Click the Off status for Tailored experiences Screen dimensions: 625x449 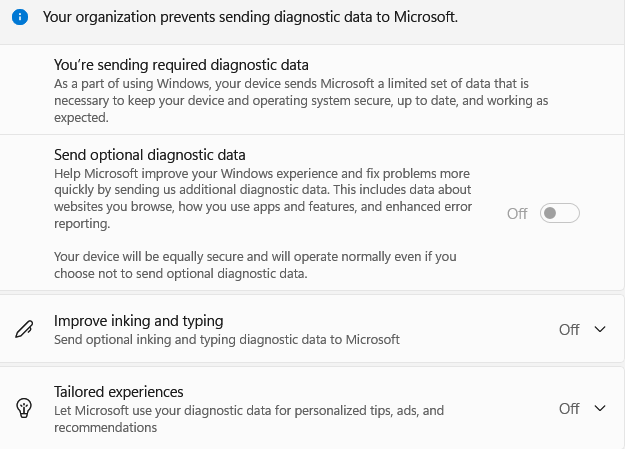pos(569,408)
